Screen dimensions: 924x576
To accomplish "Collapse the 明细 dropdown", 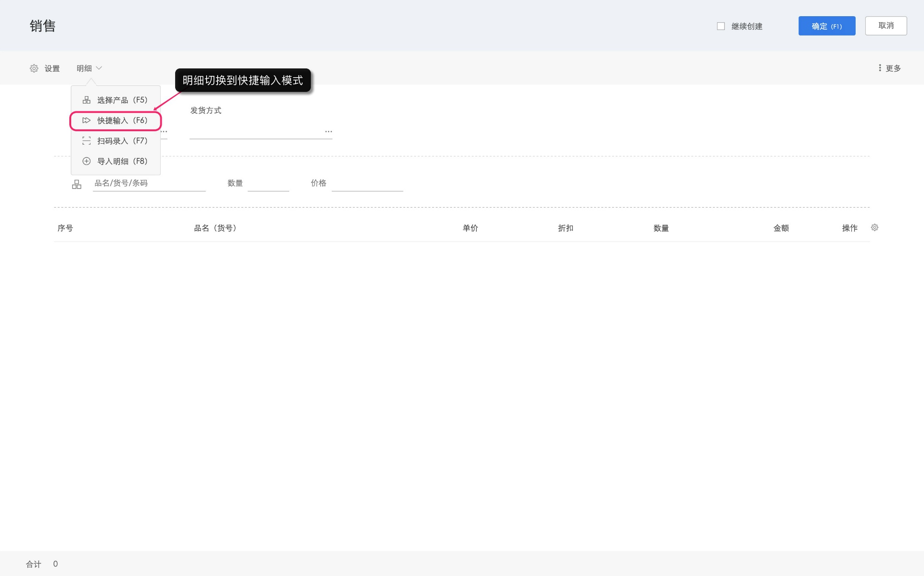I will 89,68.
